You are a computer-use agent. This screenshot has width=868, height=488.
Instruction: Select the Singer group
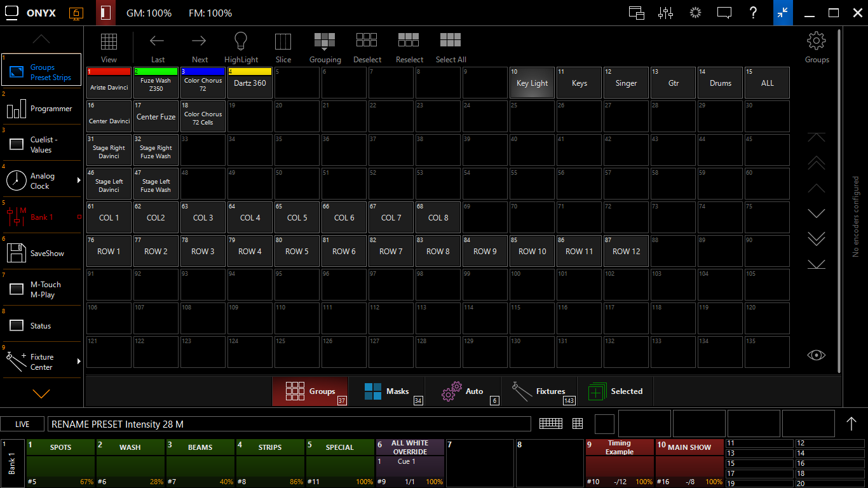coord(626,83)
